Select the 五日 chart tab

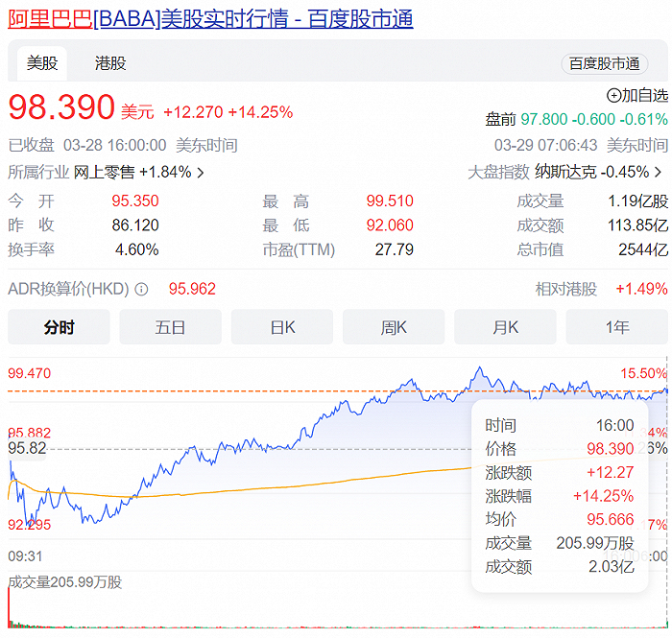click(170, 327)
